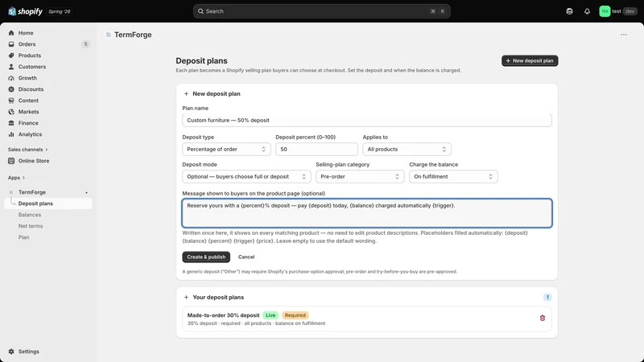Click the dev badge in top bar
644x362 pixels.
(630, 11)
